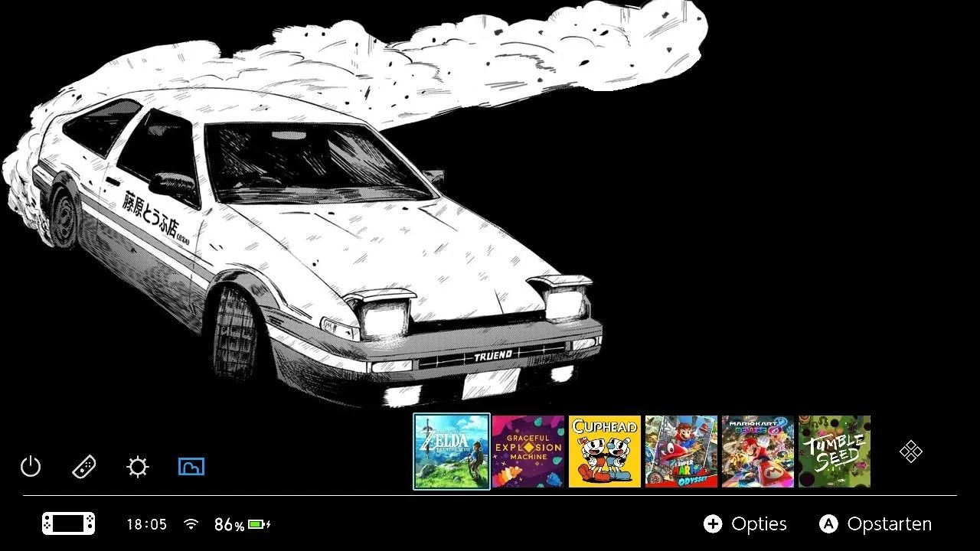Image resolution: width=980 pixels, height=551 pixels.
Task: Select the handheld console mode icon
Action: [69, 524]
